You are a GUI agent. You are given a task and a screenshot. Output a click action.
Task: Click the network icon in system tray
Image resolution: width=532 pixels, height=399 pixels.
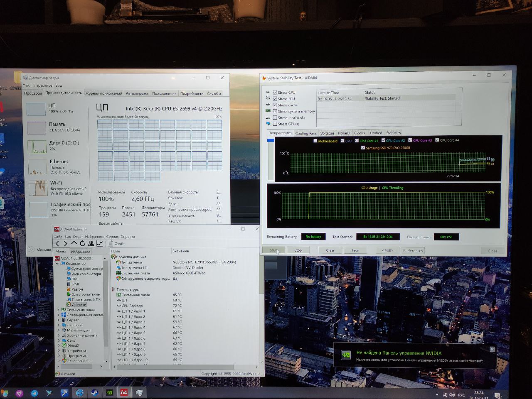click(x=445, y=395)
